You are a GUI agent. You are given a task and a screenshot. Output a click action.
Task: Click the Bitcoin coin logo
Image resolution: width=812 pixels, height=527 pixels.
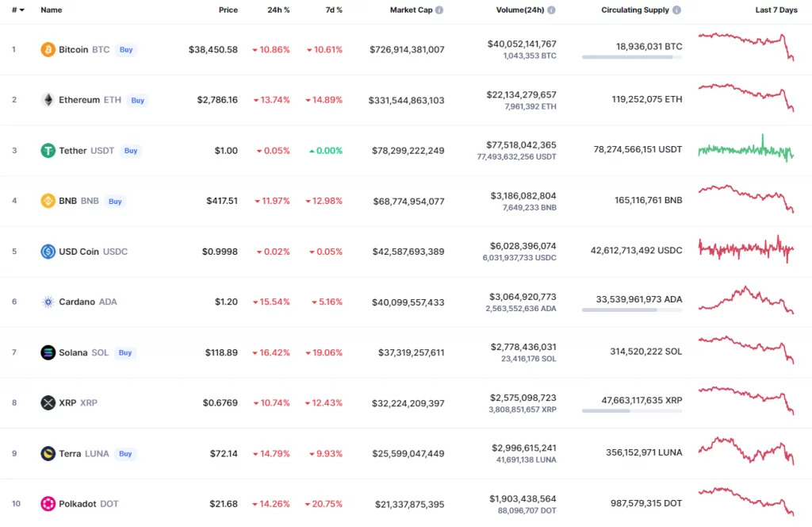tap(47, 49)
